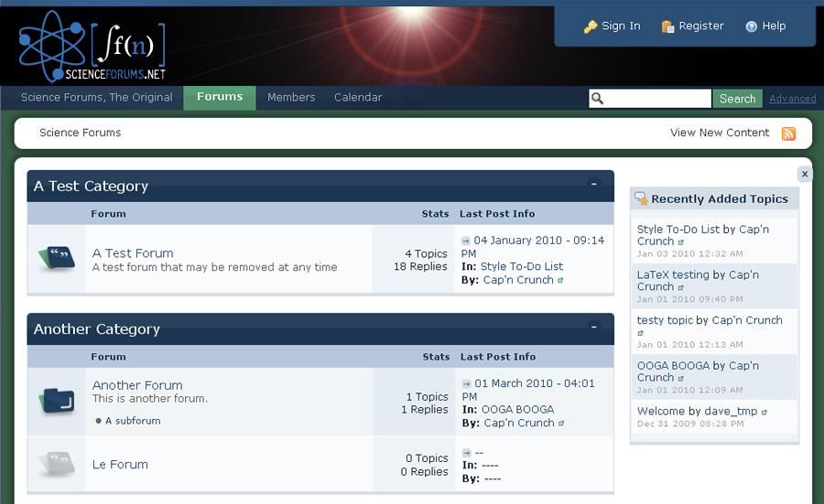Collapse the Another Category section
The image size is (824, 504).
tap(594, 326)
